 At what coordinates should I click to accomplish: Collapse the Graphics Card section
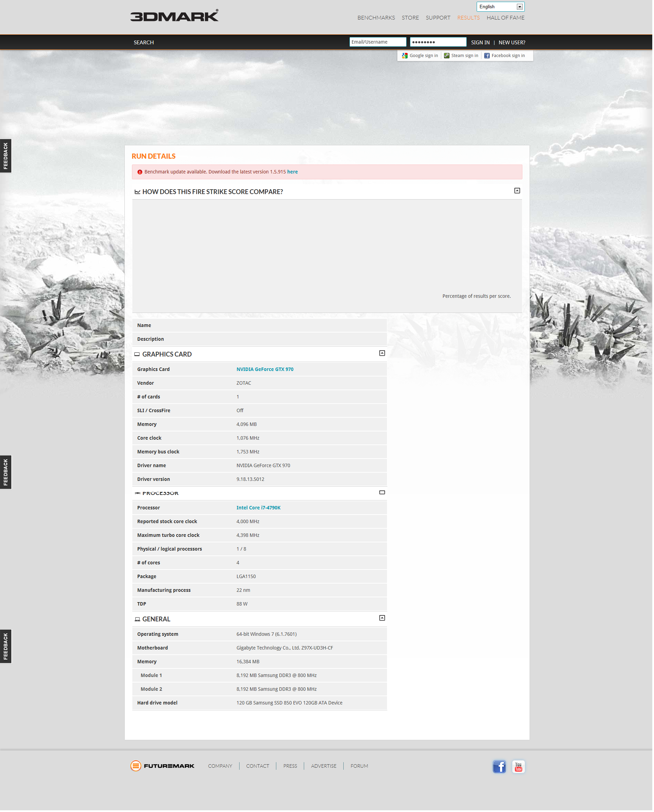coord(382,353)
